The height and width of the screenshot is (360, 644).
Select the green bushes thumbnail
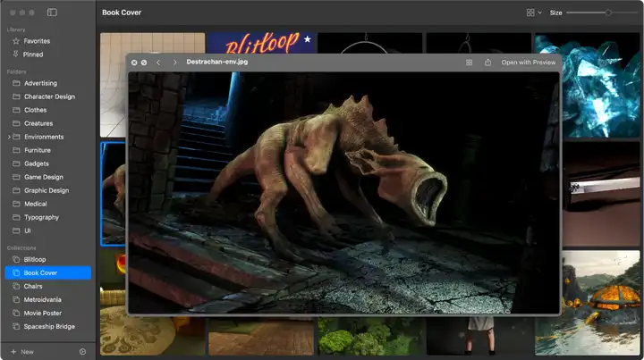pos(369,336)
